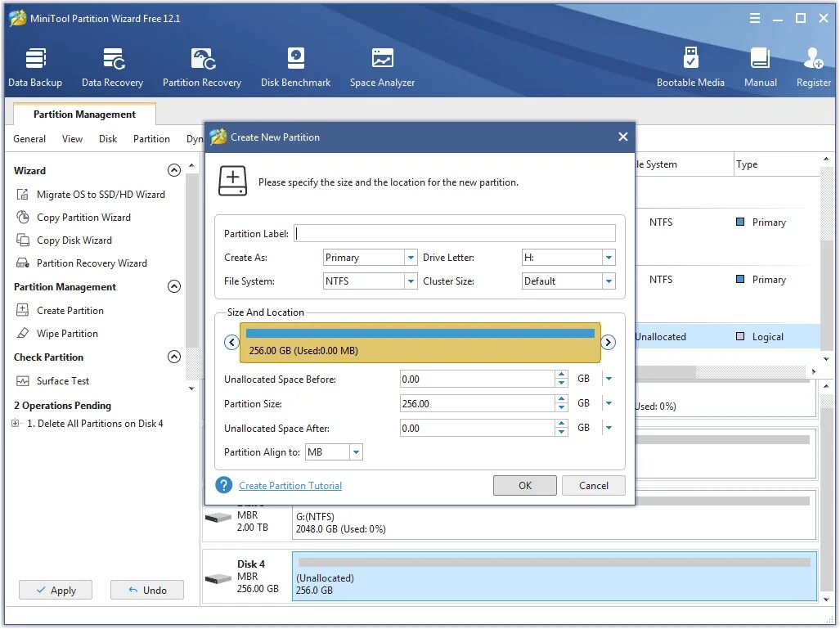The height and width of the screenshot is (629, 840).
Task: Collapse the Check Partition section
Action: pos(174,357)
